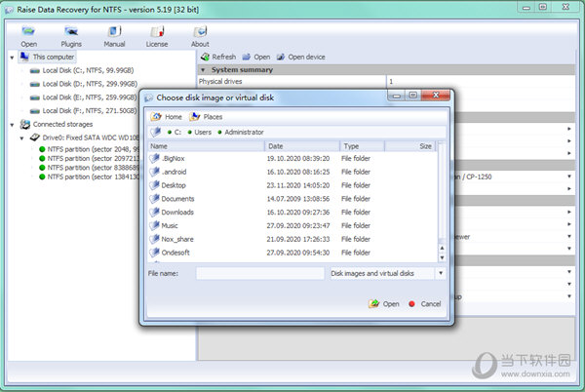This screenshot has height=392, width=585.
Task: Select the Downloads folder
Action: [x=177, y=213]
